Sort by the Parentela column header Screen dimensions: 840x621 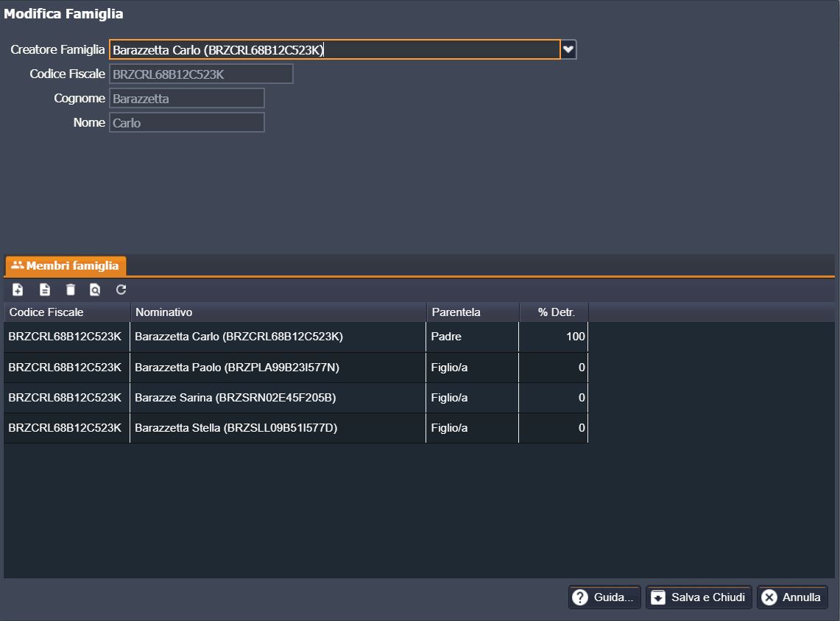coord(472,312)
